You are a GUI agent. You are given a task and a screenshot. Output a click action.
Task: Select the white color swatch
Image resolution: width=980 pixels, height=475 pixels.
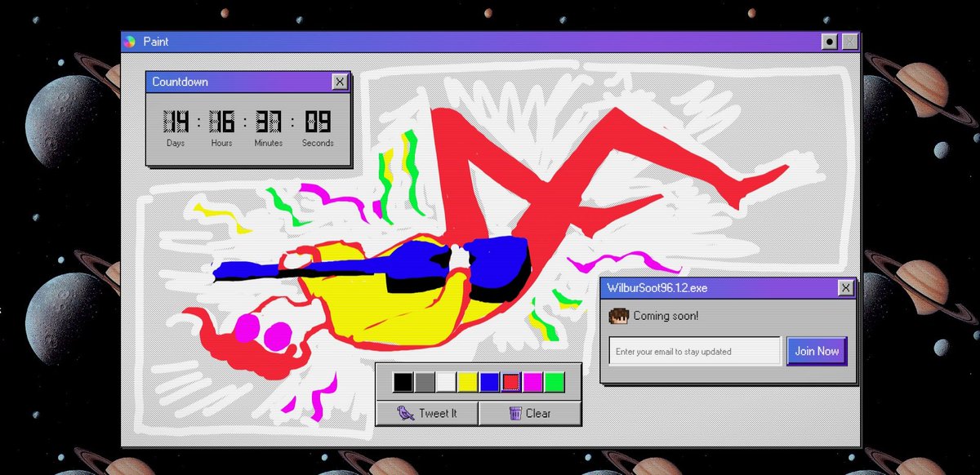[x=446, y=382]
